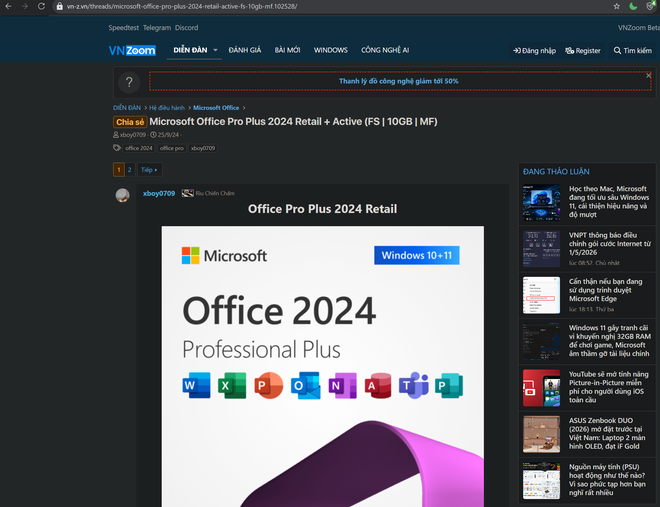Open the BÀI MỚI menu item
This screenshot has width=660, height=507.
point(287,50)
